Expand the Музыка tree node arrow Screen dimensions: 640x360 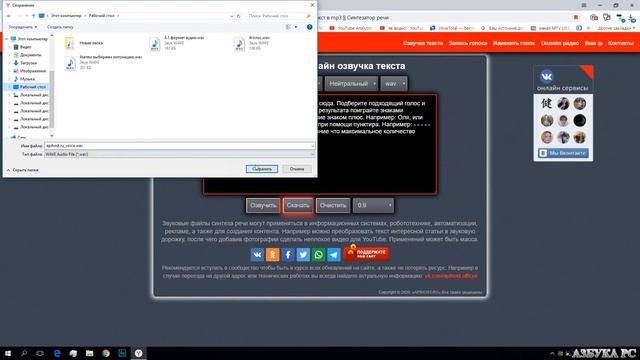point(9,79)
